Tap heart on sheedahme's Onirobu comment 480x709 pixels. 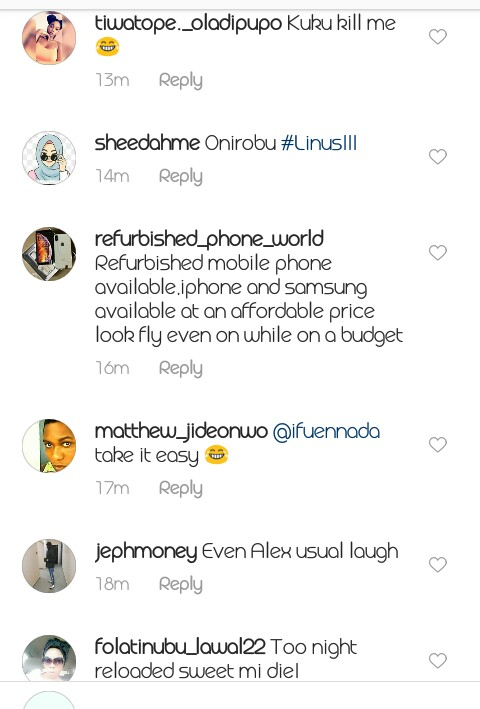tap(438, 156)
